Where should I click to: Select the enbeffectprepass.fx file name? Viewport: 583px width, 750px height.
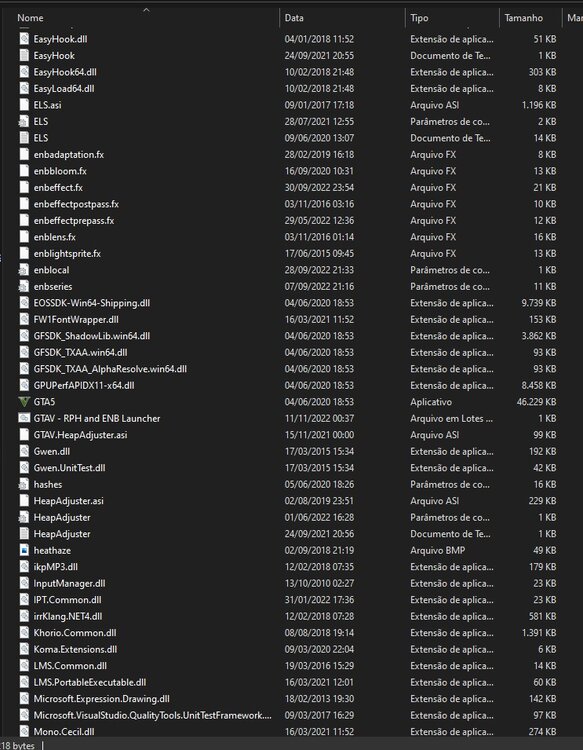[74, 221]
